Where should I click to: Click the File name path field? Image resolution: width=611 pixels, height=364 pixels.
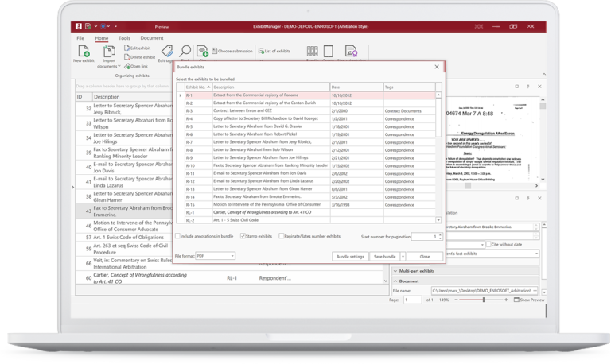pyautogui.click(x=481, y=291)
